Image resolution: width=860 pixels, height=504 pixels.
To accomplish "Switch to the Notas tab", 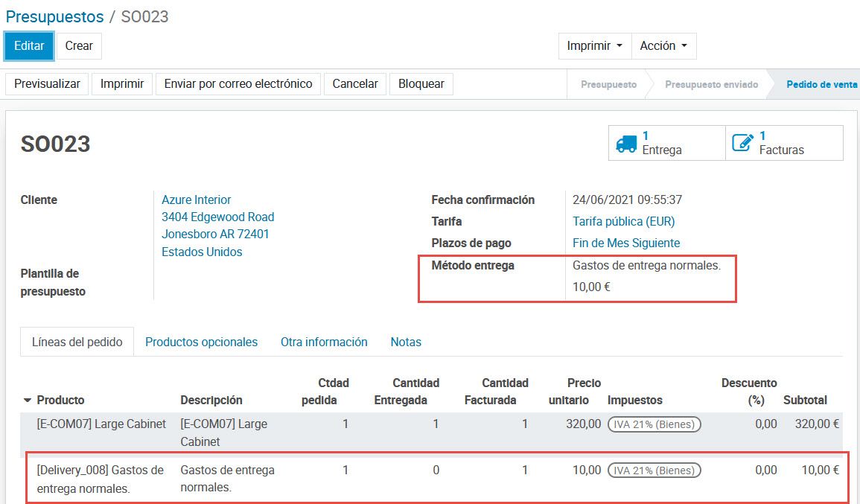I will [x=406, y=342].
